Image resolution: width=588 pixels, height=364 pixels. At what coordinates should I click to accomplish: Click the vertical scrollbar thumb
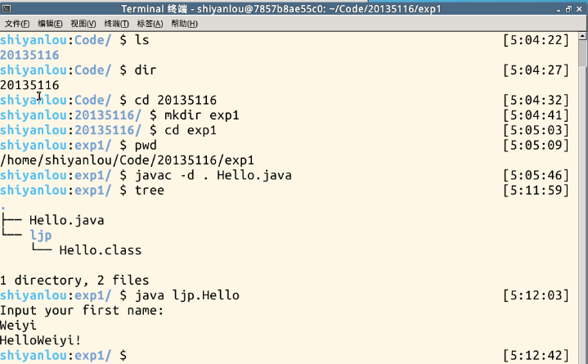[583, 54]
